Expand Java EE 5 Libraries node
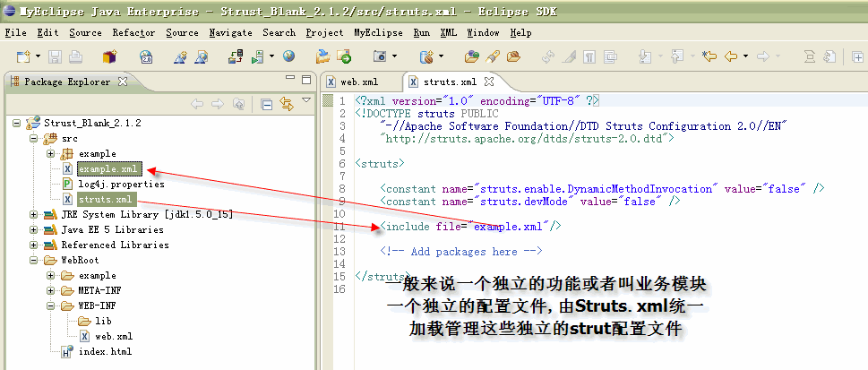The height and width of the screenshot is (370, 868). point(33,229)
